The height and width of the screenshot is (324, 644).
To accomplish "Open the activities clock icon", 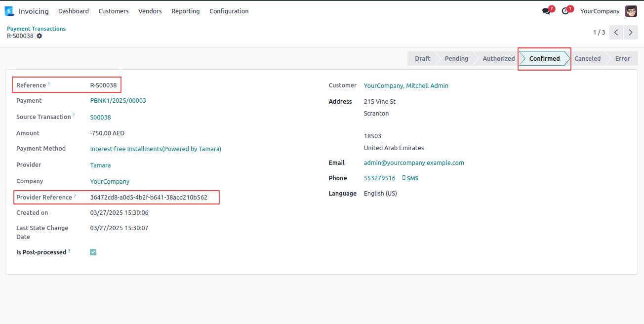I will click(x=565, y=11).
